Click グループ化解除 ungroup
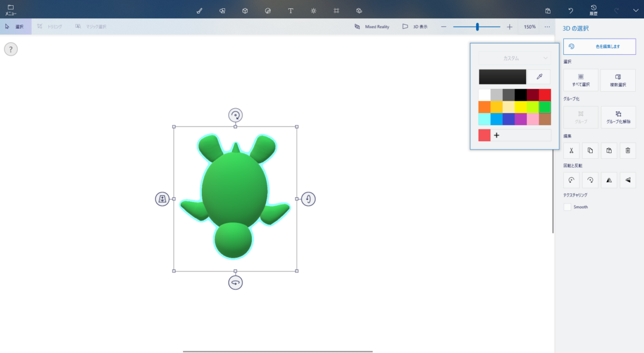The height and width of the screenshot is (353, 644). (x=618, y=117)
